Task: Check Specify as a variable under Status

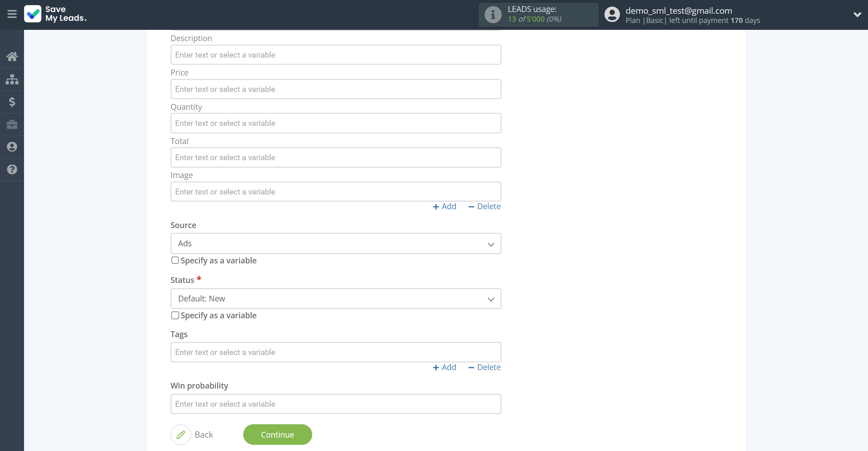Action: 175,316
